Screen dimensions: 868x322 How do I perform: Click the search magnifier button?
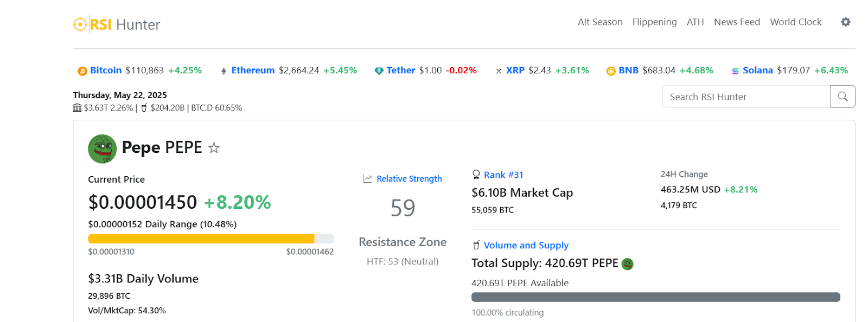coord(843,96)
